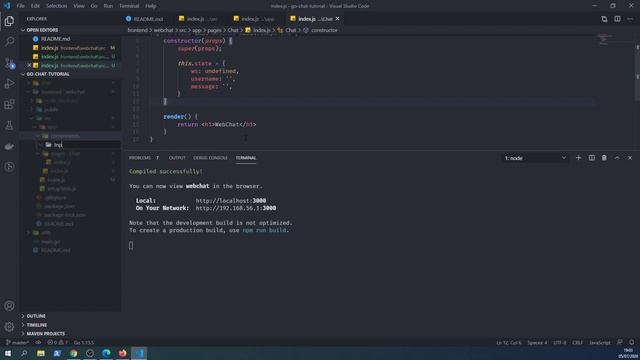Image resolution: width=640 pixels, height=360 pixels.
Task: Click 'Spaces: 4' indentation in status bar
Action: 537,342
